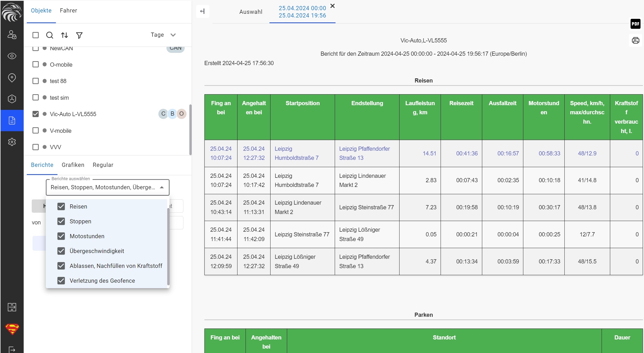
Task: Click the 12/7.7 speed cell
Action: pos(587,234)
